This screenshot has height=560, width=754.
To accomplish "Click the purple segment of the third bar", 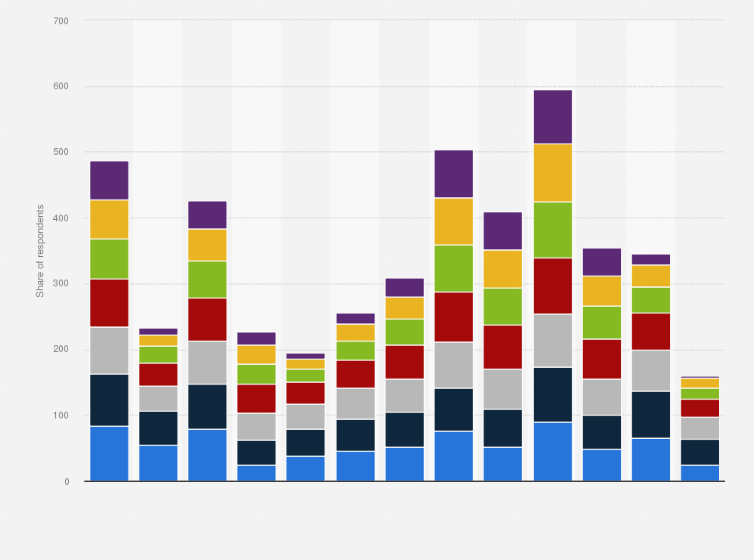I will point(207,215).
